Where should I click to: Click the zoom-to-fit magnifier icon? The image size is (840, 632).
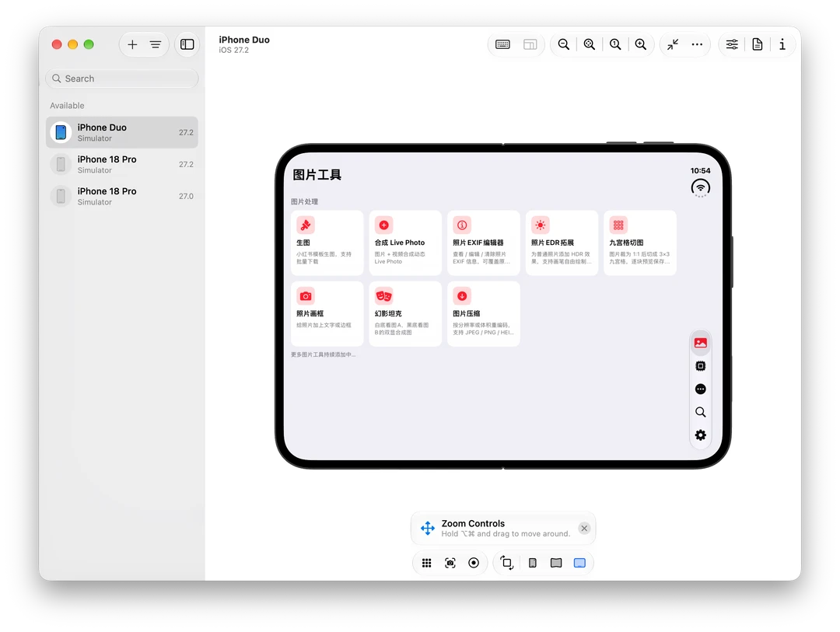[x=590, y=44]
